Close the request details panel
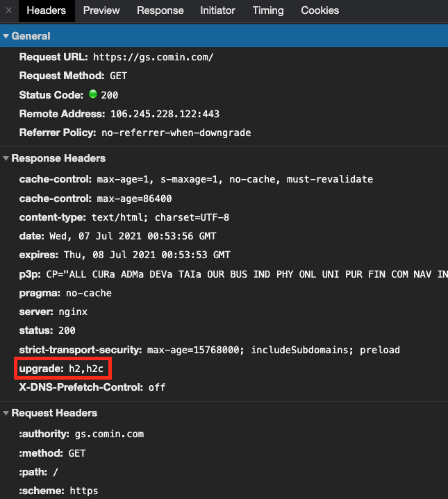 click(9, 10)
